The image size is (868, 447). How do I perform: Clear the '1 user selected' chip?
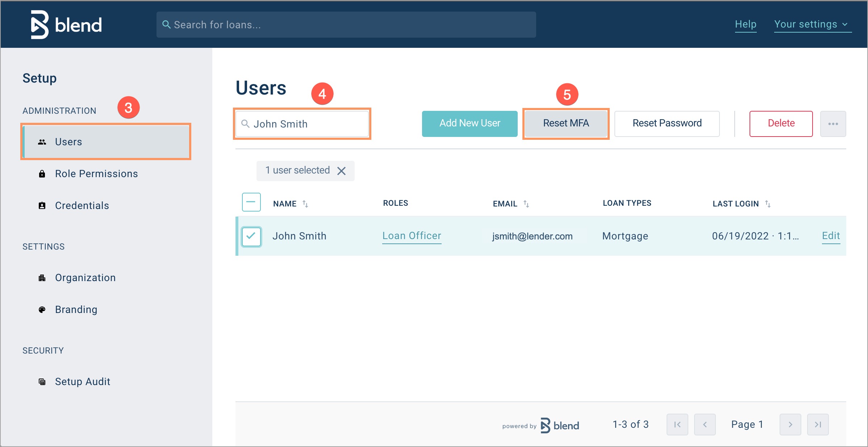point(341,171)
